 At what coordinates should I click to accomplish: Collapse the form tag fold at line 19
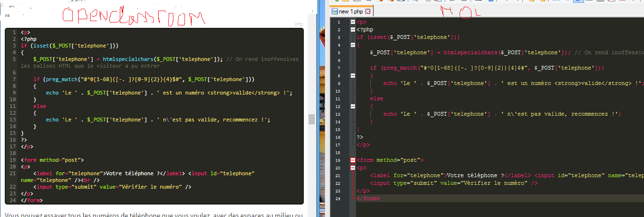[x=353, y=160]
